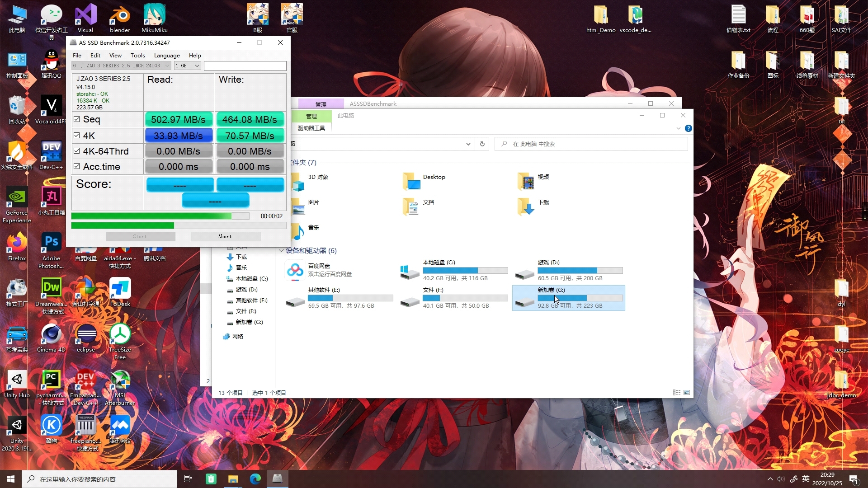Open the File menu in AS SSD
The width and height of the screenshot is (868, 488).
(x=77, y=55)
